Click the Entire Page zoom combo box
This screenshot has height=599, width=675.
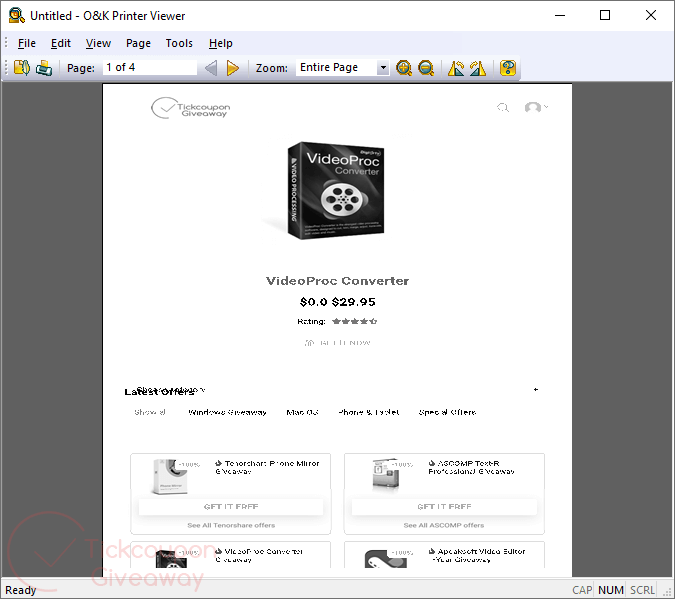[342, 68]
